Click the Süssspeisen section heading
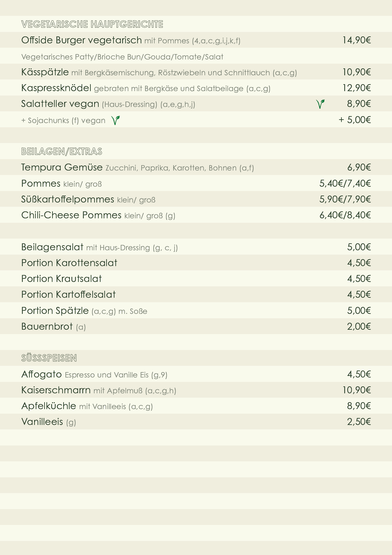Image resolution: width=392 pixels, height=555 pixels. [x=49, y=358]
